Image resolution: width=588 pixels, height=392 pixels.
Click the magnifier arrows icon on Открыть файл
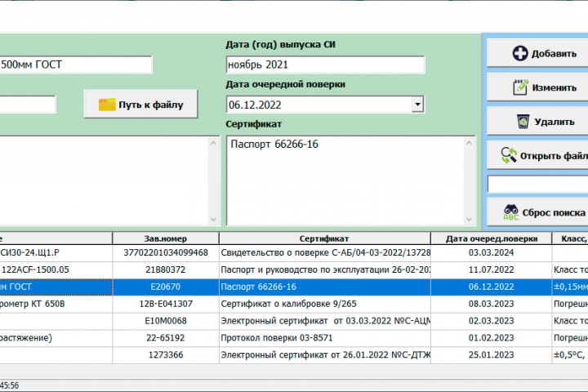tap(509, 155)
